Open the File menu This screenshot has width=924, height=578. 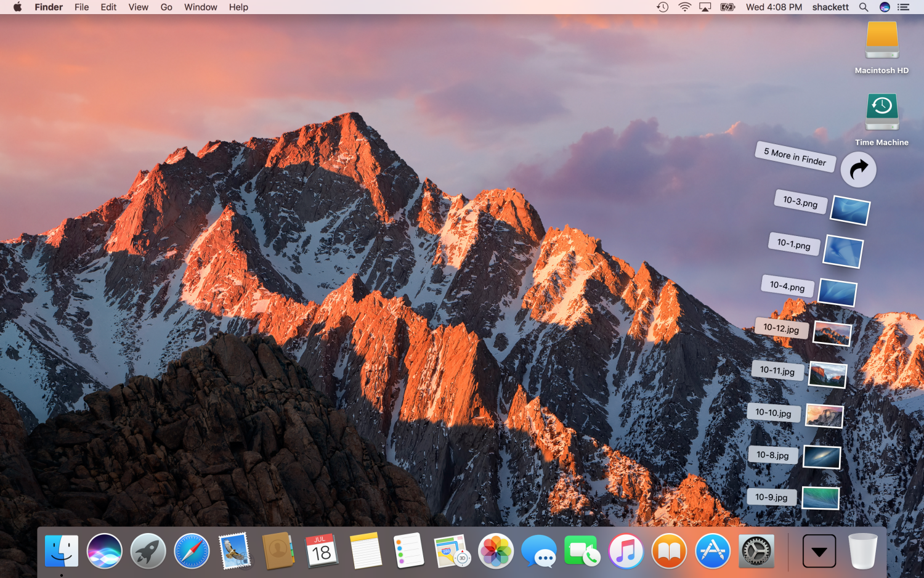[x=81, y=7]
